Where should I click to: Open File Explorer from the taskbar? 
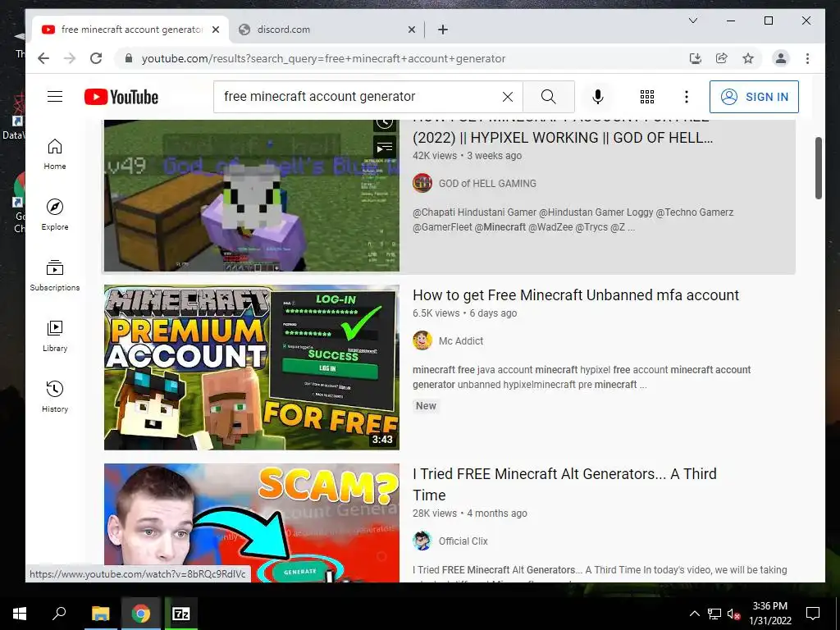tap(100, 614)
